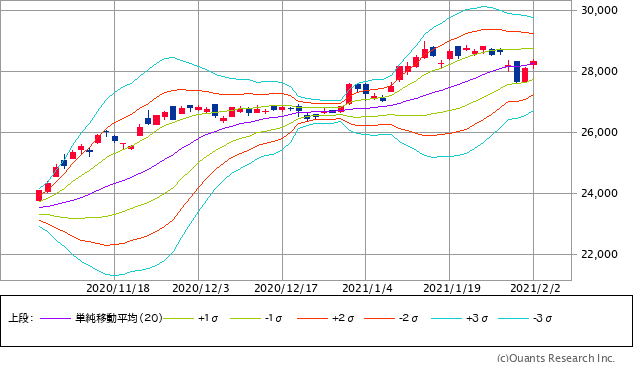Click the -1σ legend label

point(273,318)
